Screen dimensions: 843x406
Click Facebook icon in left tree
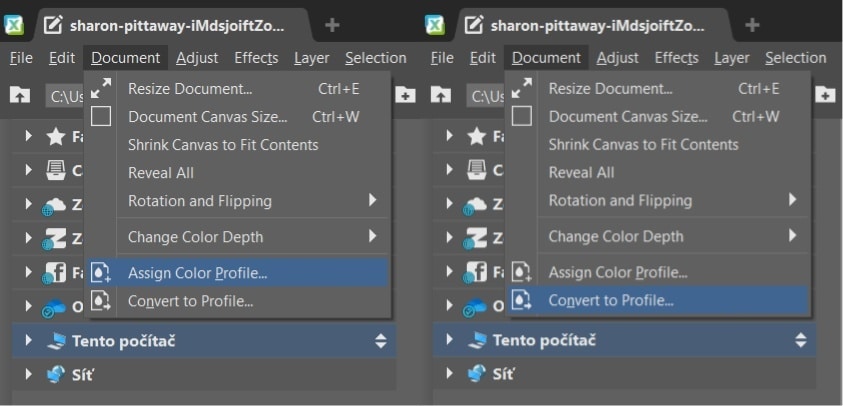[x=55, y=273]
